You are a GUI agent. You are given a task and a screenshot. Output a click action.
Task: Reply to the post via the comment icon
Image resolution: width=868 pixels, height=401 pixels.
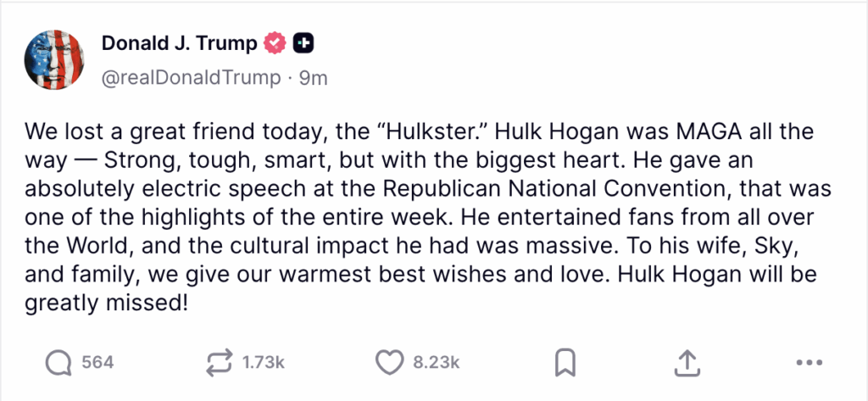pos(58,363)
